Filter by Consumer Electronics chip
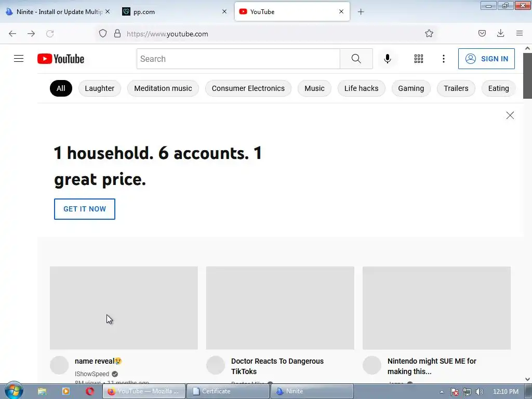Viewport: 532px width, 399px height. [x=248, y=88]
